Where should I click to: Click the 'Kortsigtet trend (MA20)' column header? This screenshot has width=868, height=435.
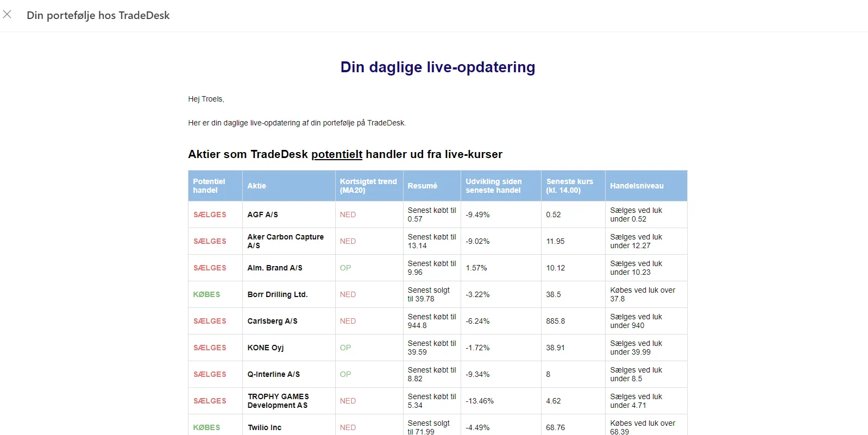coord(368,186)
